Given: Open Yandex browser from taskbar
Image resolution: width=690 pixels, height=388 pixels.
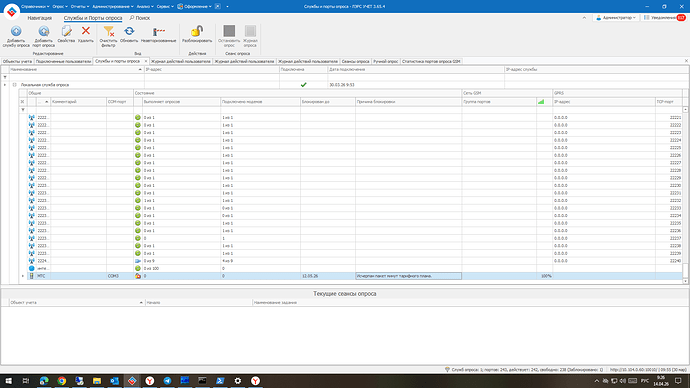Looking at the screenshot, I should coord(150,381).
